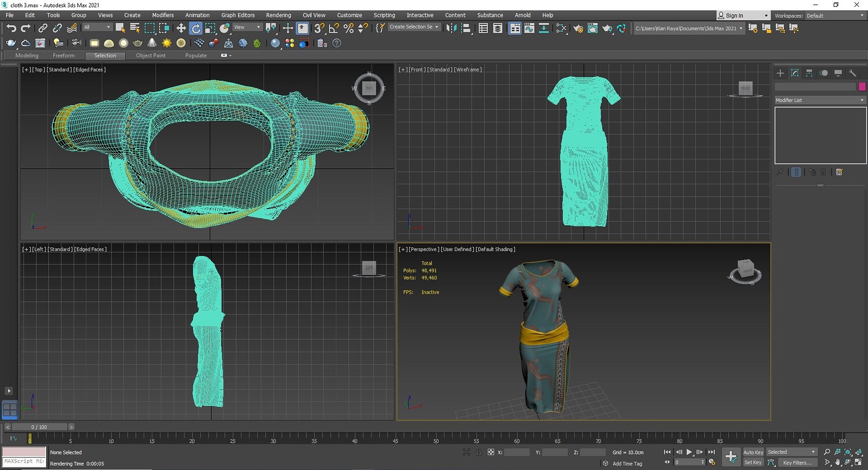Expand the Create Selection Set dropdown
Image resolution: width=868 pixels, height=470 pixels.
coord(414,27)
